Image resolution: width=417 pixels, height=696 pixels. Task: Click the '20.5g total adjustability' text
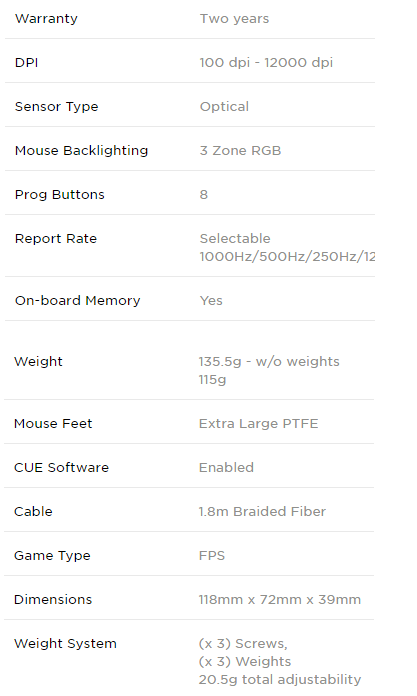coord(280,680)
